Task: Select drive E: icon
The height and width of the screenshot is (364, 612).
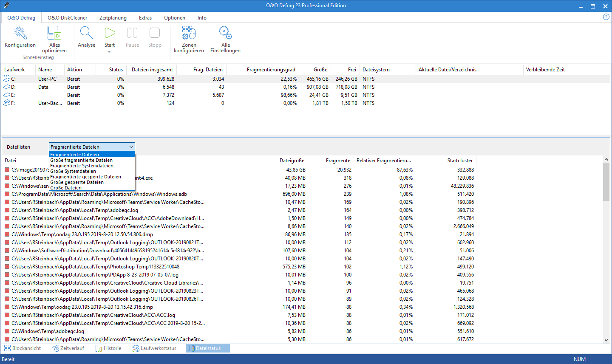Action: click(x=6, y=95)
